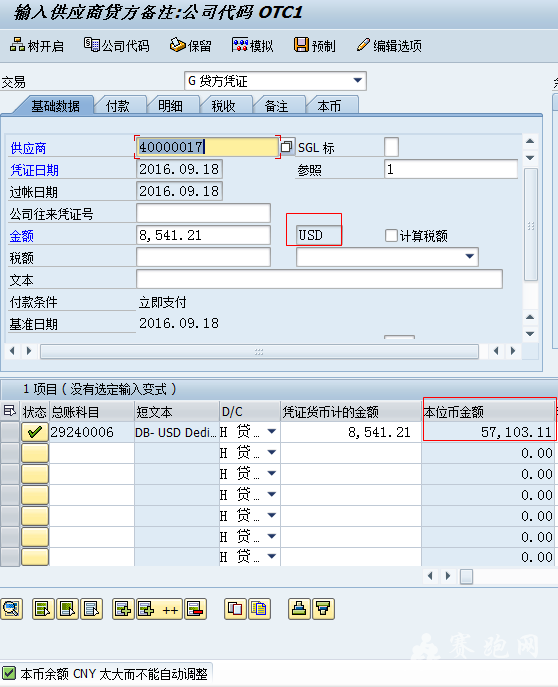Click the horizontal scrollbar under the header form
The height and width of the screenshot is (687, 558).
point(259,351)
